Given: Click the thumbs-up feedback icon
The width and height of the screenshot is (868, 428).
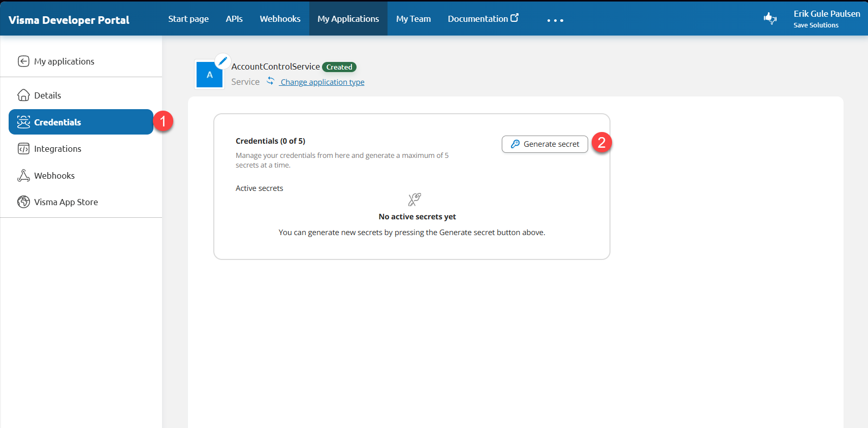Looking at the screenshot, I should [770, 19].
